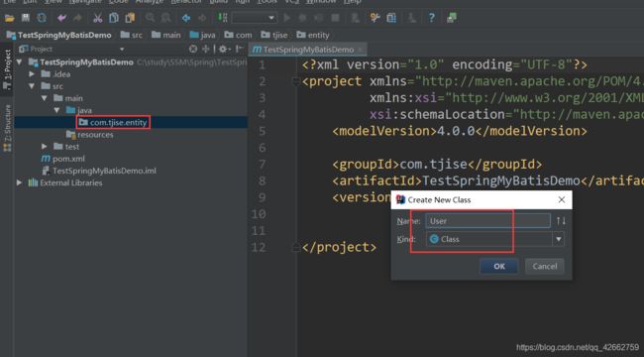Expand External Libraries node
The height and width of the screenshot is (357, 644).
pyautogui.click(x=19, y=182)
